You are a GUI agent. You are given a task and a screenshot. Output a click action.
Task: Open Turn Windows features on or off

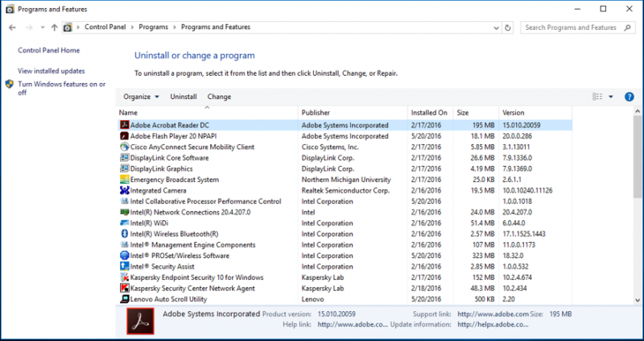62,89
